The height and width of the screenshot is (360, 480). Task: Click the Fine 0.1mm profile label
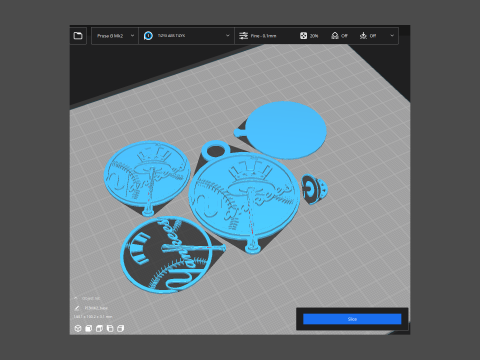click(263, 36)
